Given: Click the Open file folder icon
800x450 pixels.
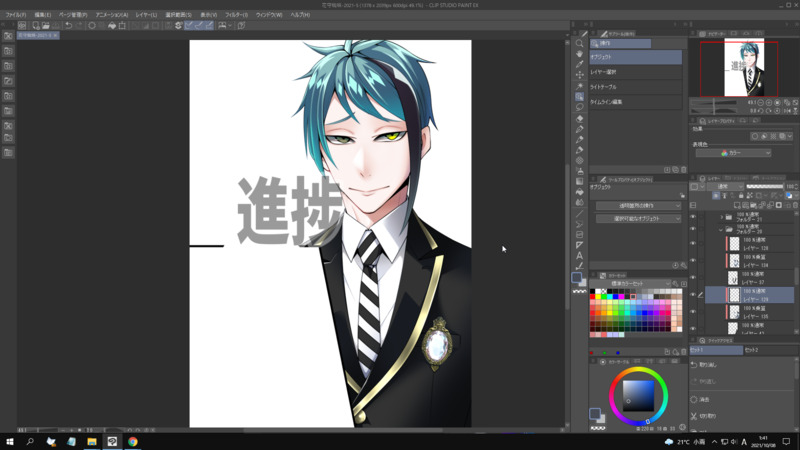Looking at the screenshot, I should tap(45, 26).
